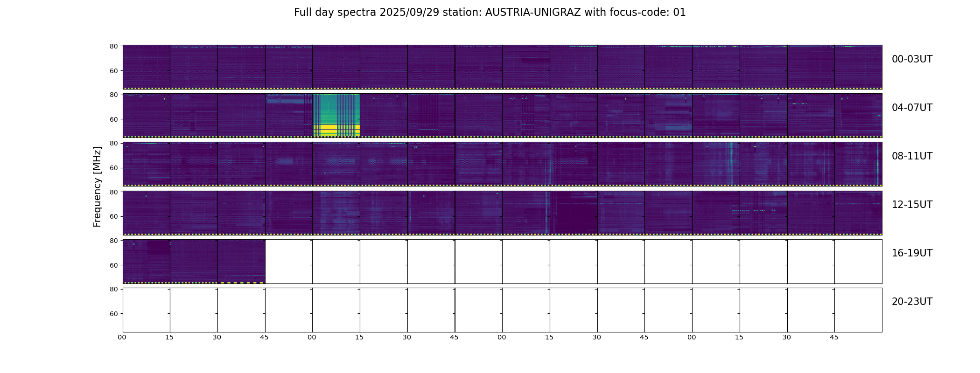The image size is (980, 373).
Task: Click the '60' tick of the 20-23UT row
Action: pos(113,314)
